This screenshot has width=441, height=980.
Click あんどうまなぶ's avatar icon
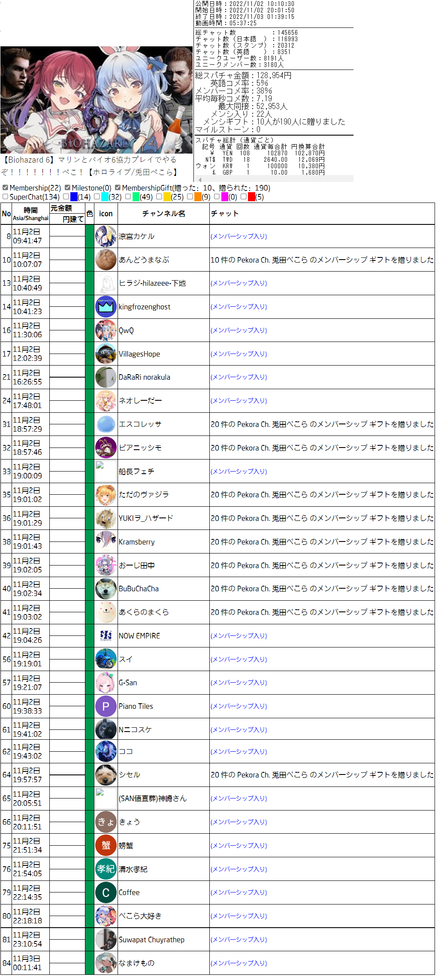(x=106, y=260)
